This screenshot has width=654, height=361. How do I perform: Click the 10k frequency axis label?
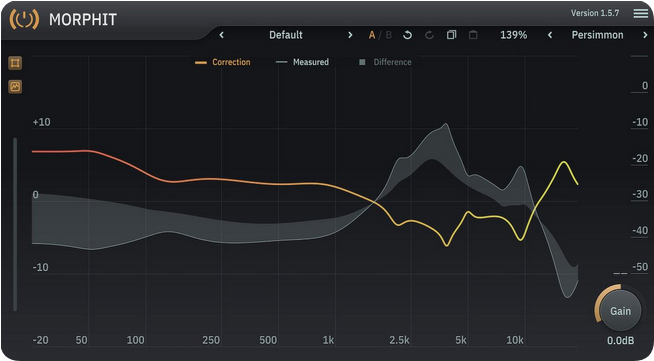pos(515,340)
